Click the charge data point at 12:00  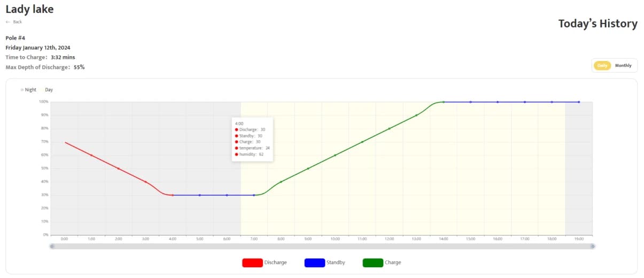[389, 128]
